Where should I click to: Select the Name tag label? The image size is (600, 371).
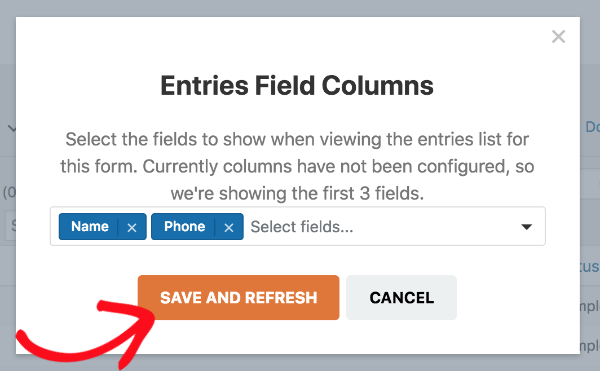coord(90,226)
